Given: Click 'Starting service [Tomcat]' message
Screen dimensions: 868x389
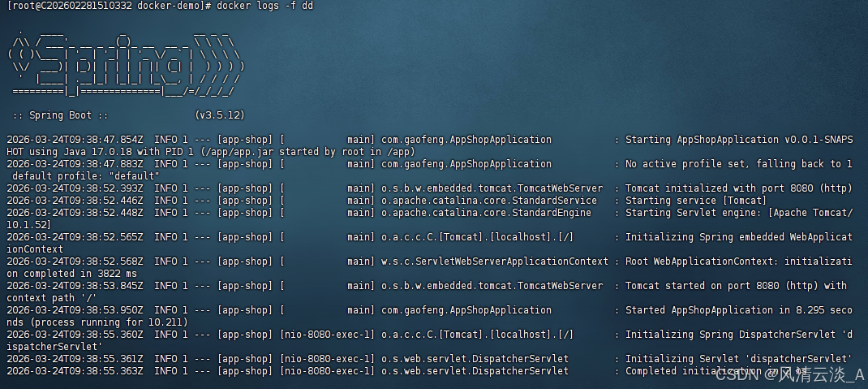Looking at the screenshot, I should pos(696,201).
